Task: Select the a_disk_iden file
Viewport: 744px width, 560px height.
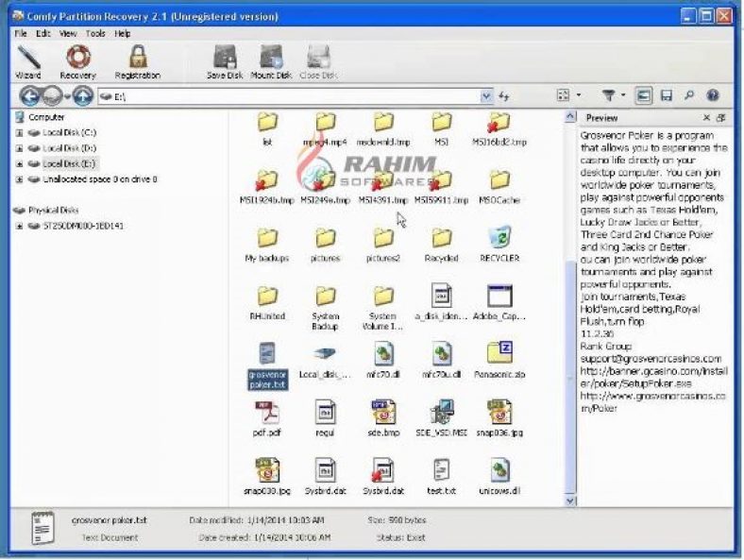Action: point(441,302)
